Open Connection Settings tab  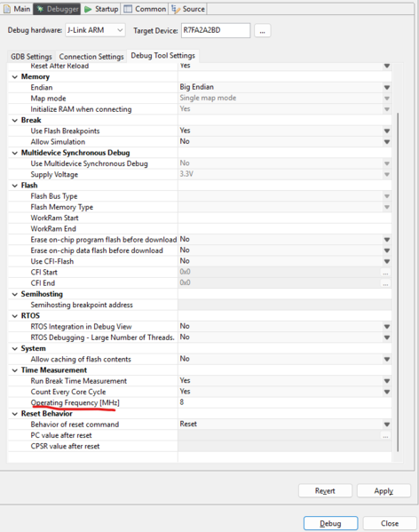[91, 57]
